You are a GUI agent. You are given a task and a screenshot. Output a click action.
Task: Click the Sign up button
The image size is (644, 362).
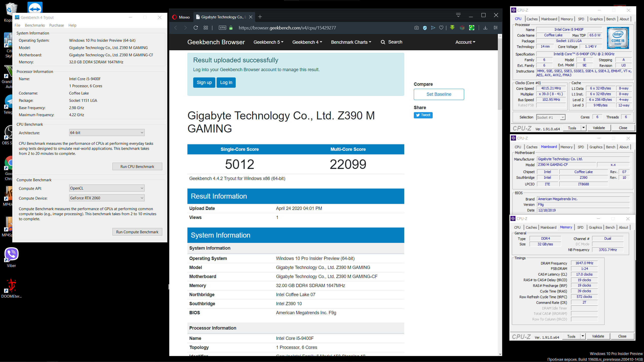[204, 82]
